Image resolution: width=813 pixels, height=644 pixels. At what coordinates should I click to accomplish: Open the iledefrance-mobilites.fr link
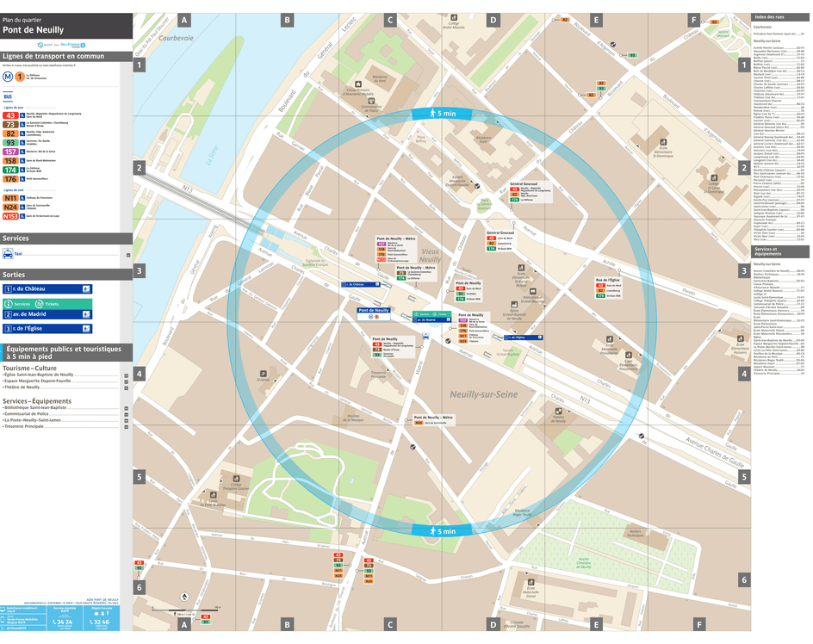23,608
